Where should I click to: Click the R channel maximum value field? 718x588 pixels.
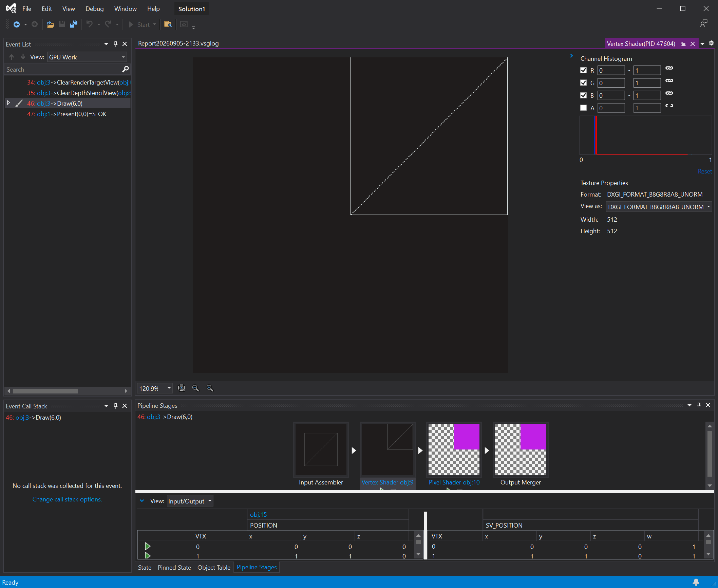647,70
